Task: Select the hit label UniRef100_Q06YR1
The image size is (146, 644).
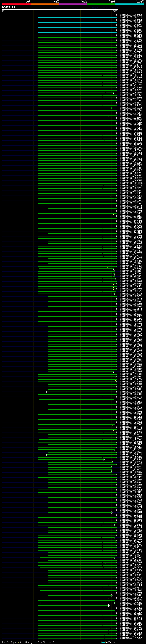Action: click(131, 22)
